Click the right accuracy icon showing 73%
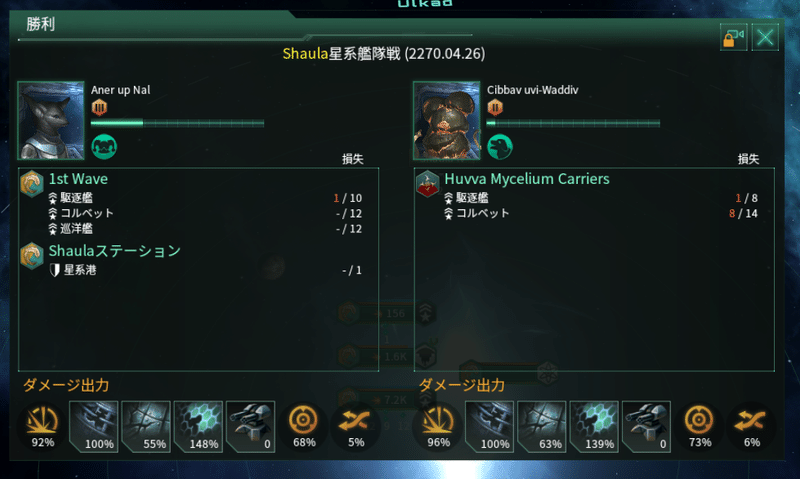Image resolution: width=800 pixels, height=479 pixels. [699, 427]
